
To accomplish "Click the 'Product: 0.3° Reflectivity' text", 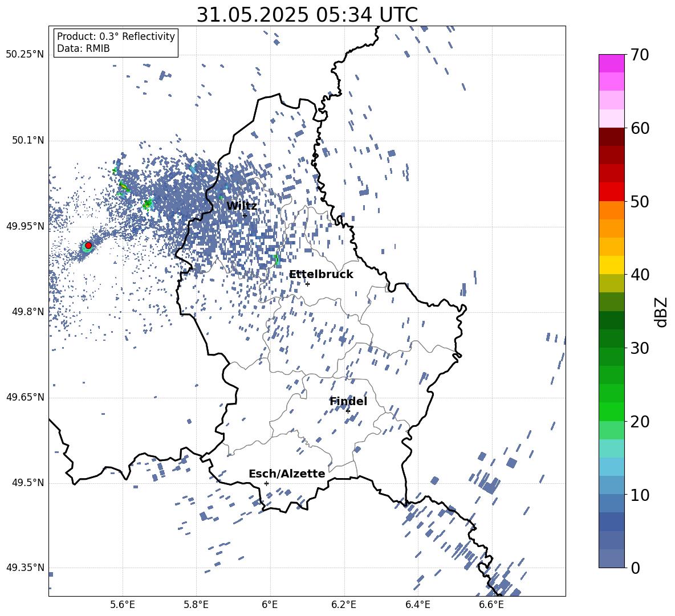I will pos(116,36).
